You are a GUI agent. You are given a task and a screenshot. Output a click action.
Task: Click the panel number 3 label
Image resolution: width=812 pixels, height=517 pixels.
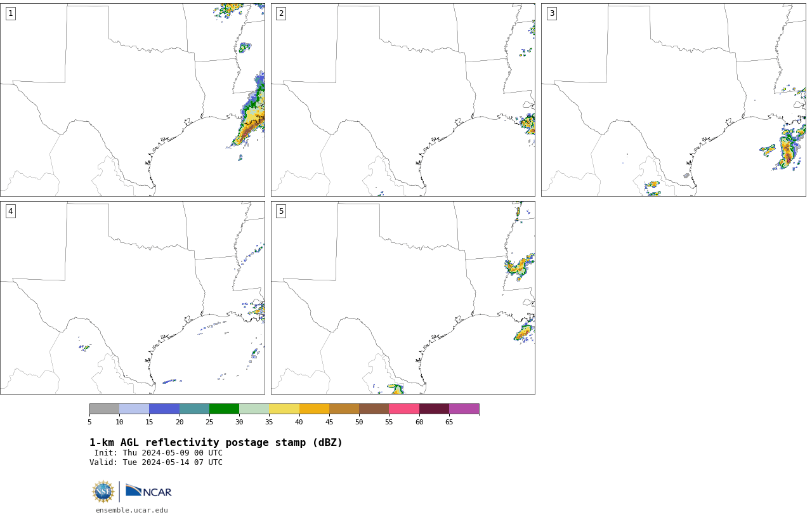point(552,13)
